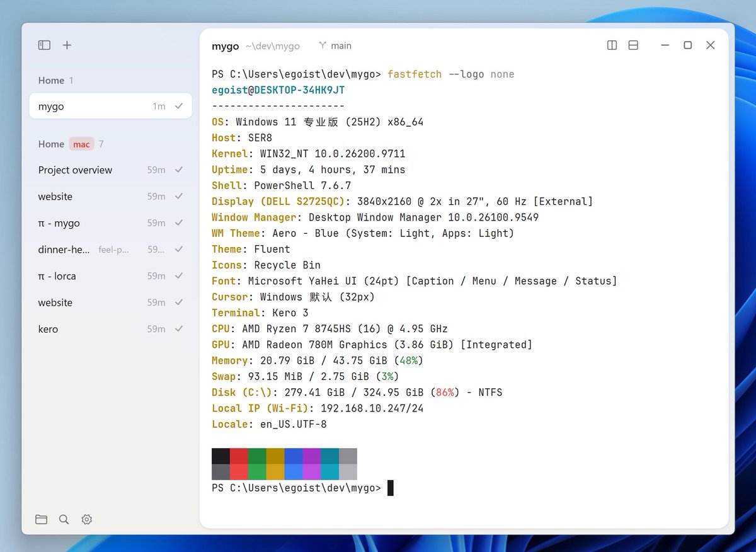Click the black color block in palette
Image resolution: width=756 pixels, height=552 pixels.
tap(220, 456)
